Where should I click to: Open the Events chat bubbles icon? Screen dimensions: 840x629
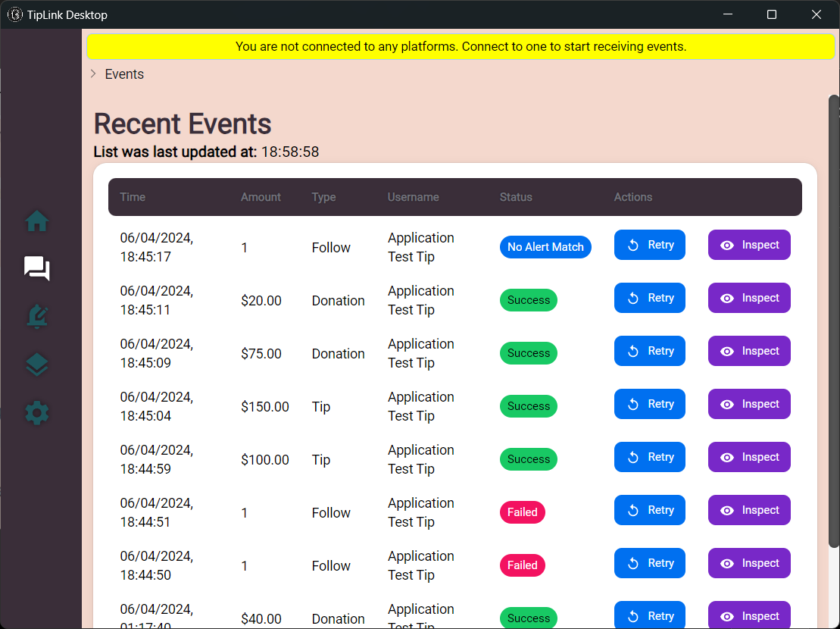[x=37, y=268]
